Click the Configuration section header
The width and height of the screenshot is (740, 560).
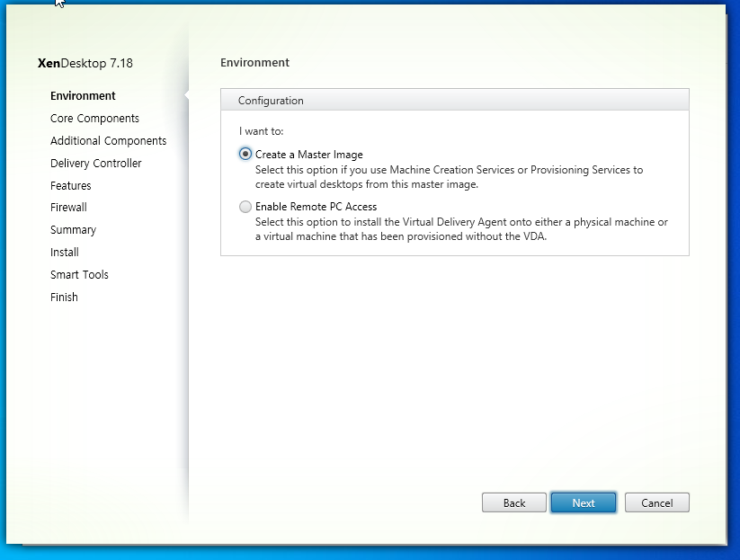tap(454, 100)
